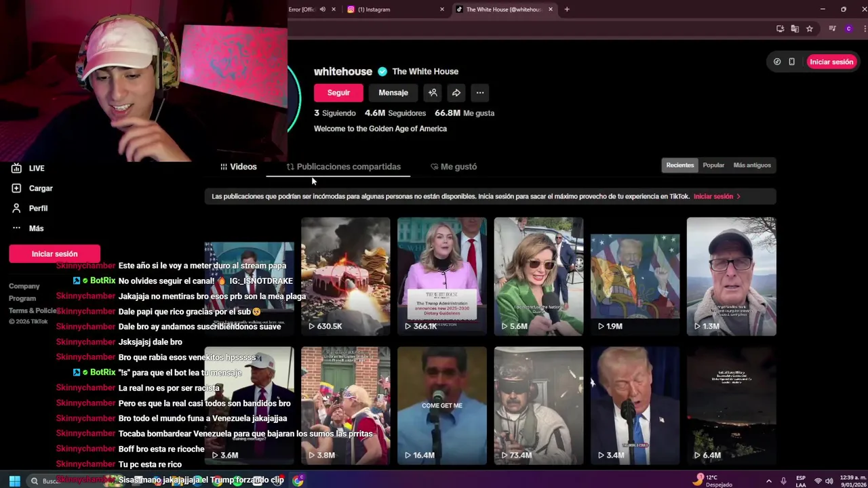Click the top-right Iniciar sesión button
This screenshot has height=488, width=868.
coord(831,62)
